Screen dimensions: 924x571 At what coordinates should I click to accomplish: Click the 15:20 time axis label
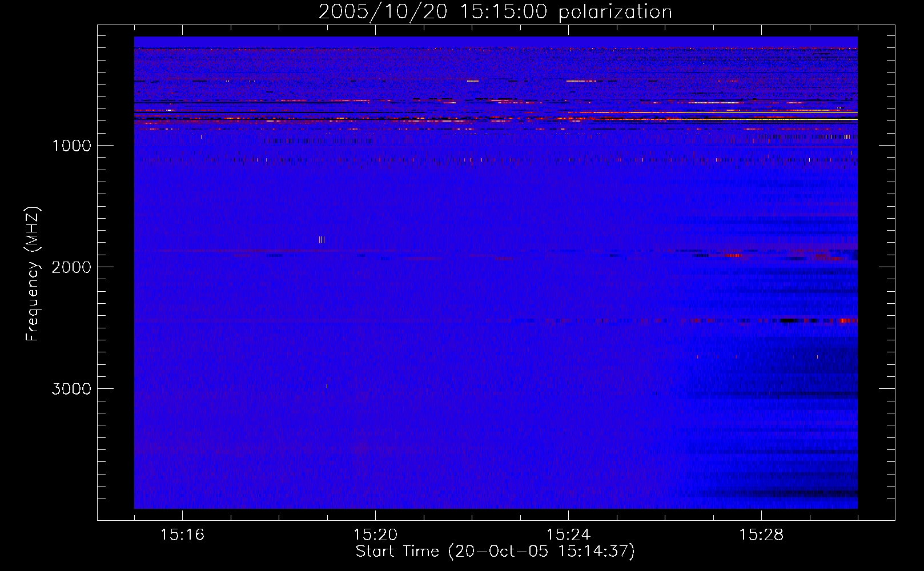click(375, 535)
